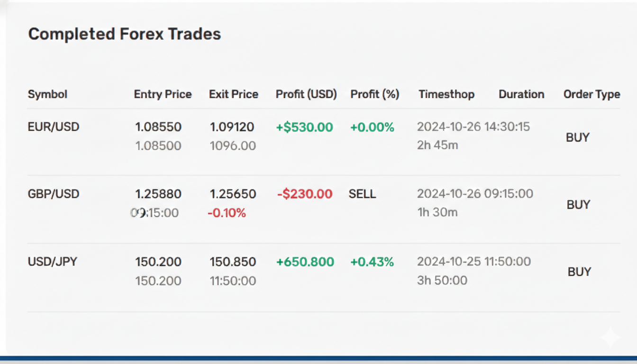The width and height of the screenshot is (637, 364).
Task: Click the -$230.00 loss value
Action: pyautogui.click(x=305, y=194)
